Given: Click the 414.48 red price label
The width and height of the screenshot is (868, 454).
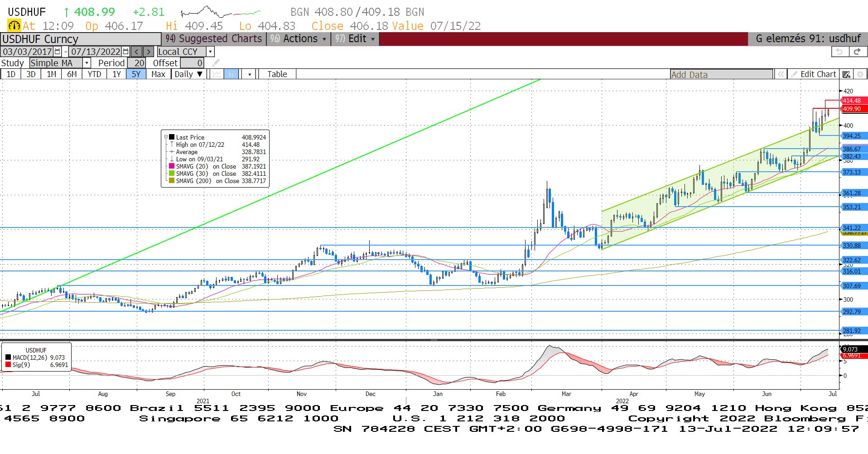Looking at the screenshot, I should (x=854, y=101).
